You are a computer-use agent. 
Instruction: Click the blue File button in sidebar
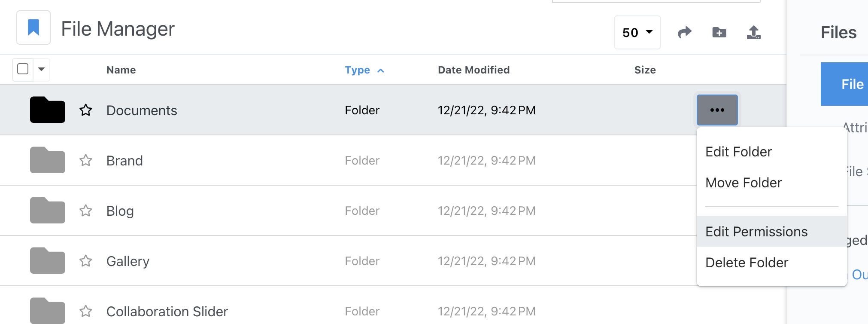(844, 84)
